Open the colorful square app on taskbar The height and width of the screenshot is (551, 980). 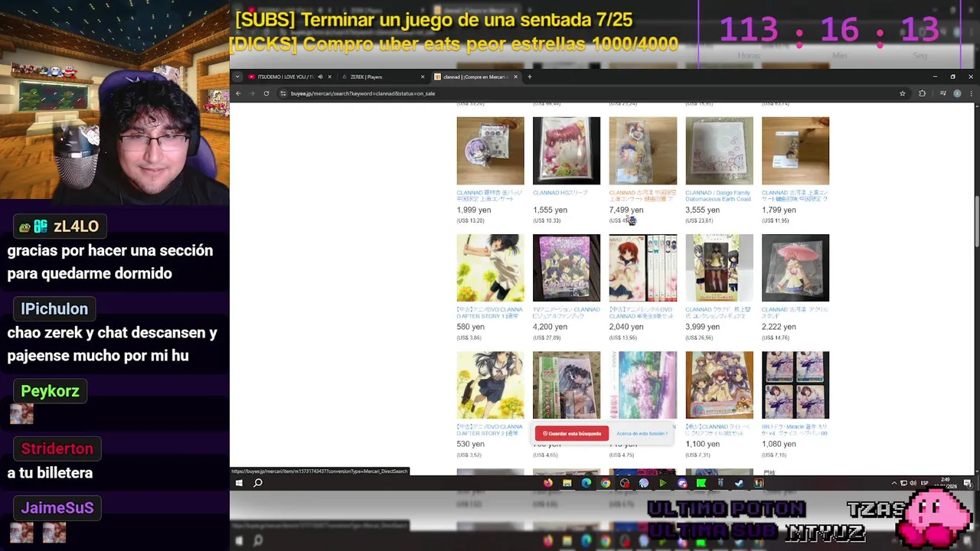(x=759, y=483)
